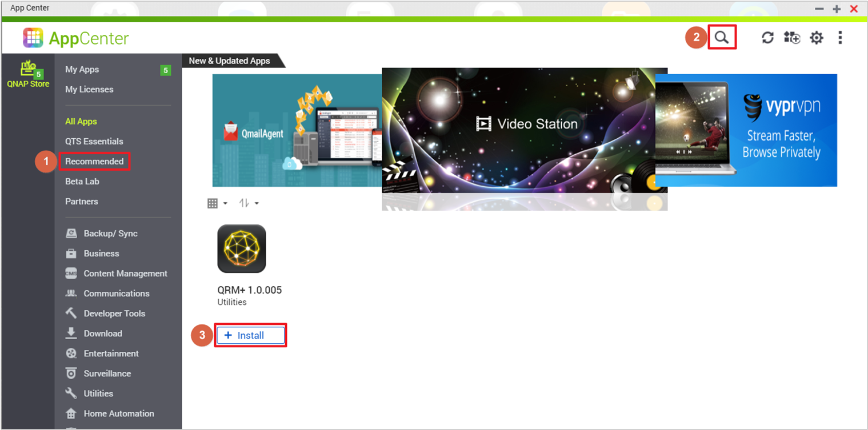Select the Backup/ Sync category
868x430 pixels.
pyautogui.click(x=110, y=234)
